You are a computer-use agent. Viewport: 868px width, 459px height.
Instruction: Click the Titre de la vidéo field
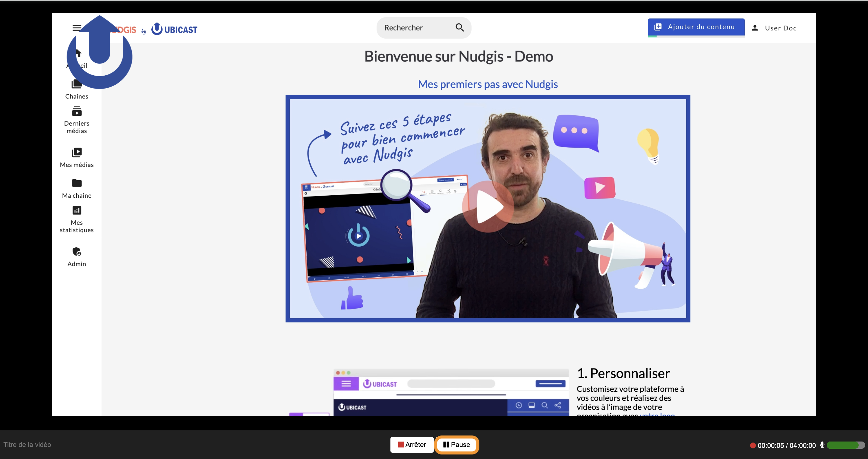coord(27,445)
